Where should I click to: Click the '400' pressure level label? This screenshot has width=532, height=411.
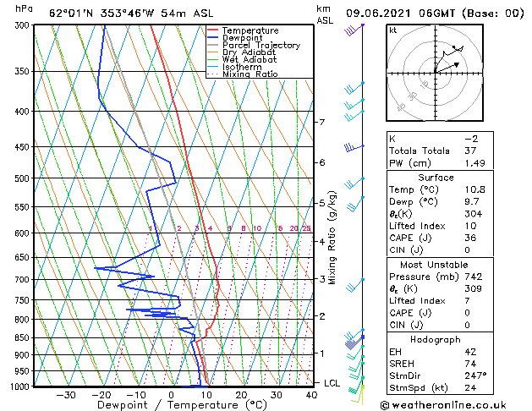pyautogui.click(x=24, y=112)
